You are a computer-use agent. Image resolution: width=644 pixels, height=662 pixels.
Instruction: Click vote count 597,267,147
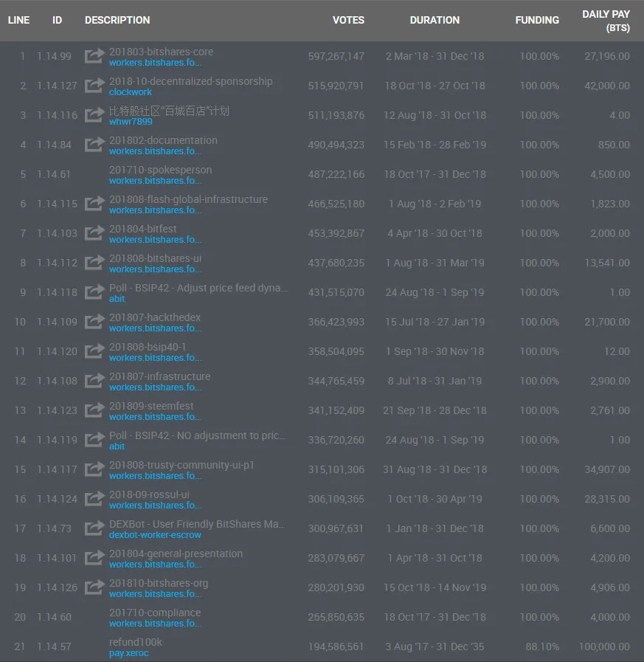pyautogui.click(x=336, y=56)
